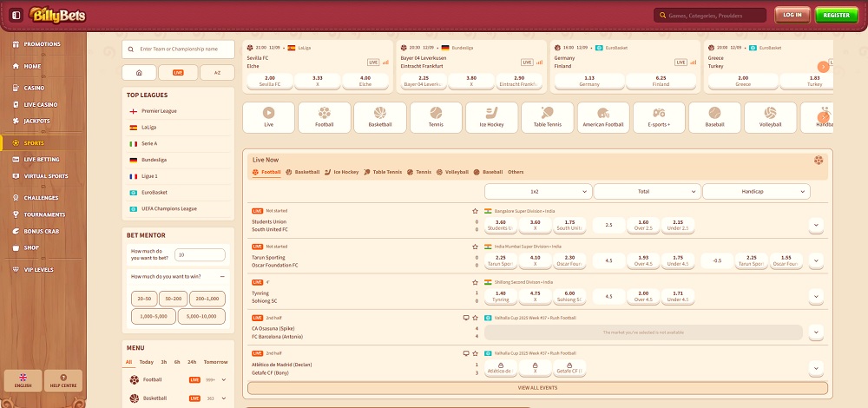Open the Handicap market dropdown

[x=756, y=192]
